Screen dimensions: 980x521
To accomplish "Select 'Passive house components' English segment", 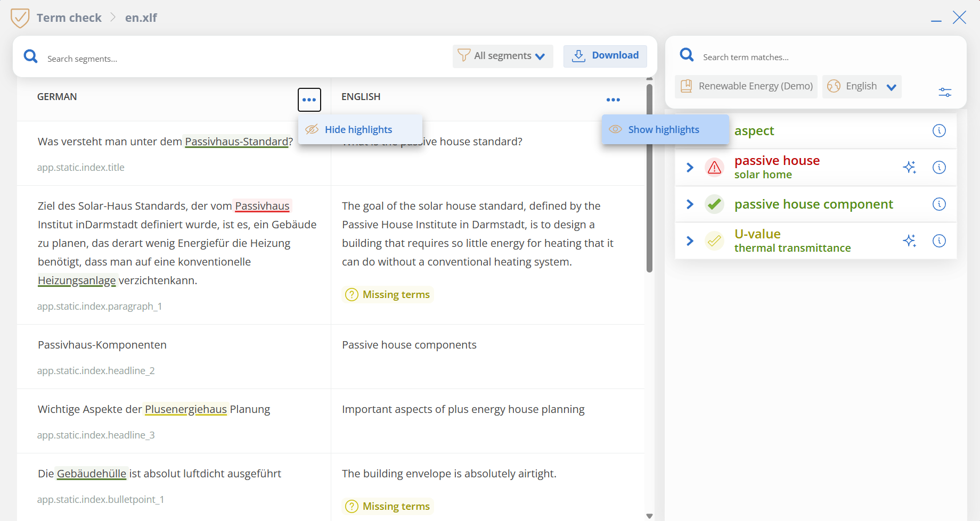I will [409, 345].
